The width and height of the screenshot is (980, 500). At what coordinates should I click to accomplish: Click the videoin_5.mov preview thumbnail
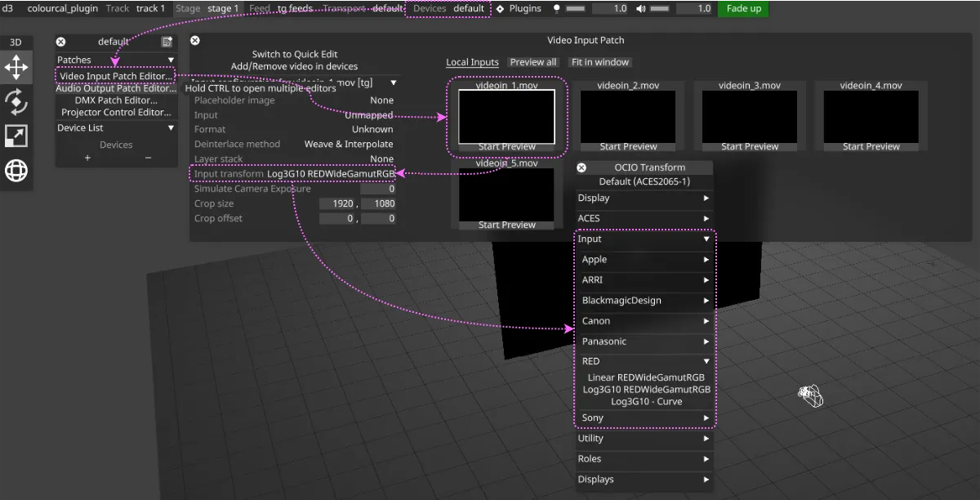(506, 194)
